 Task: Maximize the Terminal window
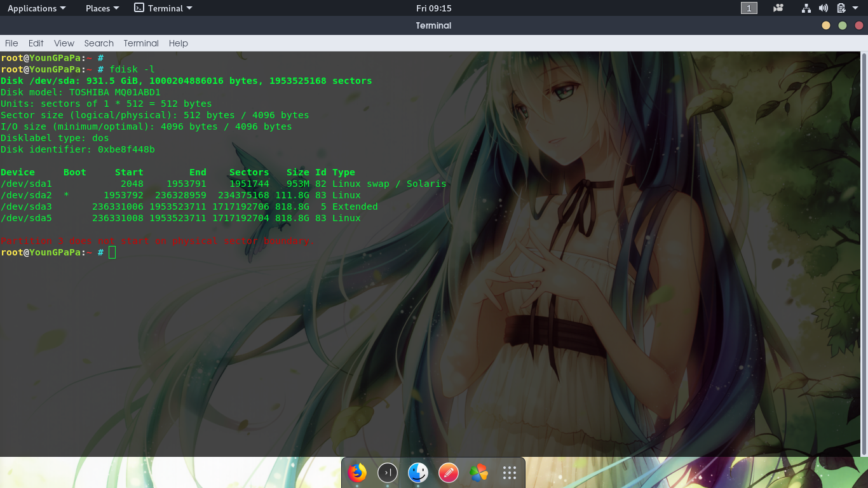[x=843, y=25]
